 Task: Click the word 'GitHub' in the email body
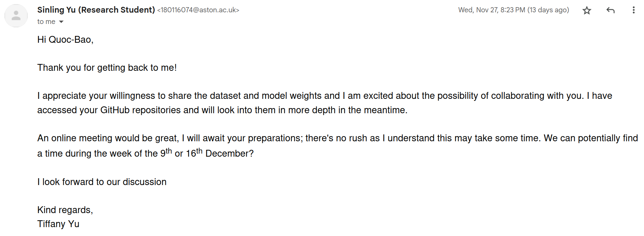click(115, 110)
